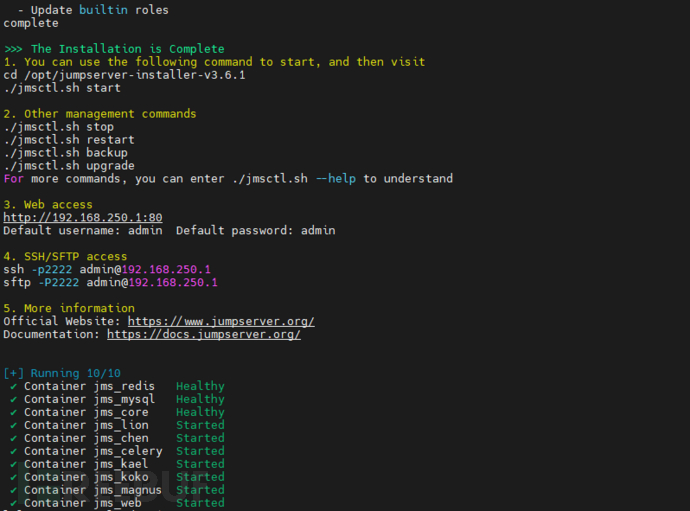This screenshot has height=511, width=690.
Task: Click the checkmark beside Container jms_kael
Action: pyautogui.click(x=14, y=464)
